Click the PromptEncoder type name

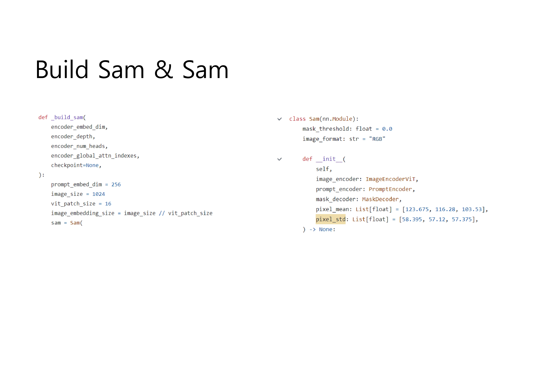(x=390, y=189)
